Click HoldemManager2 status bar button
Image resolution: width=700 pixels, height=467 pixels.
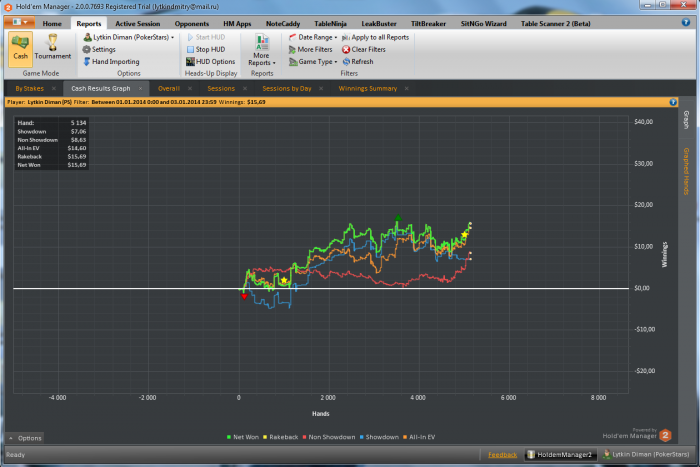(x=560, y=454)
